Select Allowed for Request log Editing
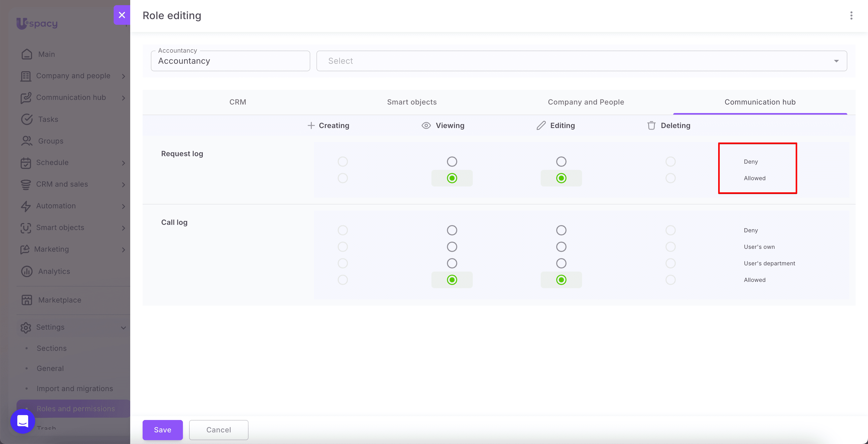The height and width of the screenshot is (444, 868). click(x=561, y=178)
